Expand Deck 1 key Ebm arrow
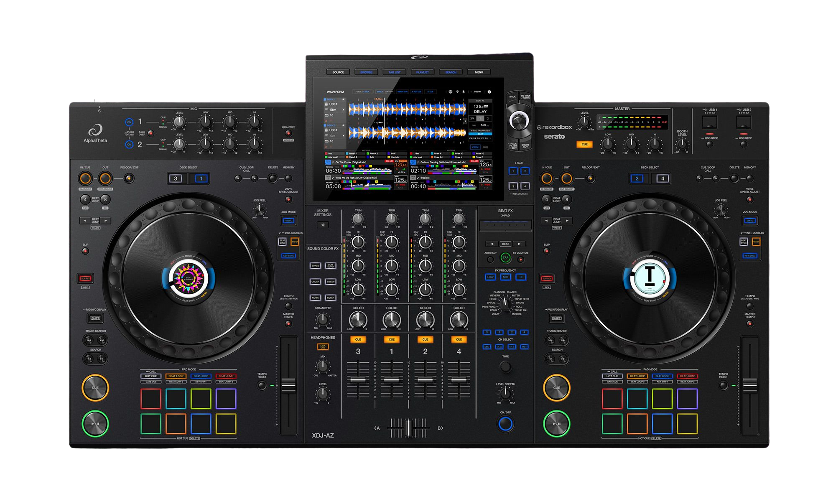 click(x=343, y=110)
